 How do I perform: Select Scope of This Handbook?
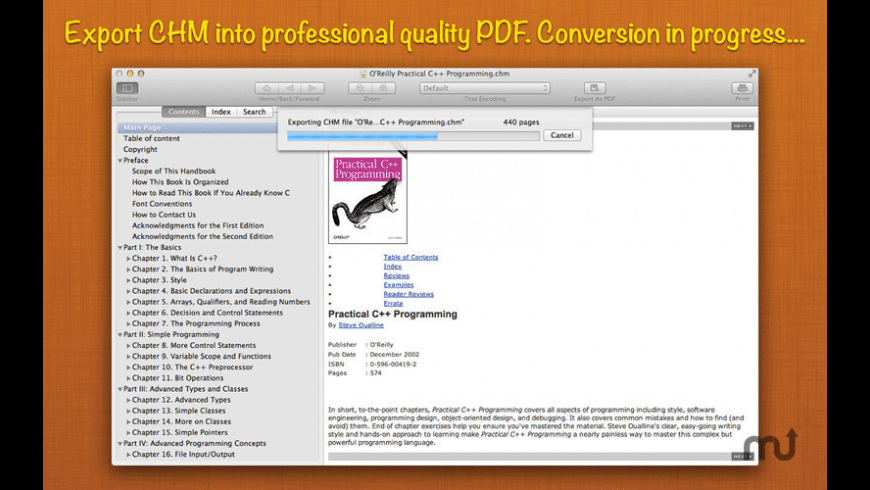(174, 171)
